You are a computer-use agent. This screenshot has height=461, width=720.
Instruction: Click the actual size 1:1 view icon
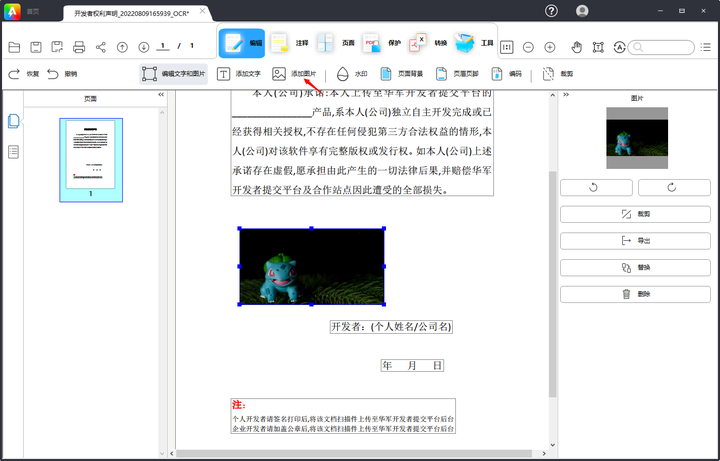tap(506, 47)
